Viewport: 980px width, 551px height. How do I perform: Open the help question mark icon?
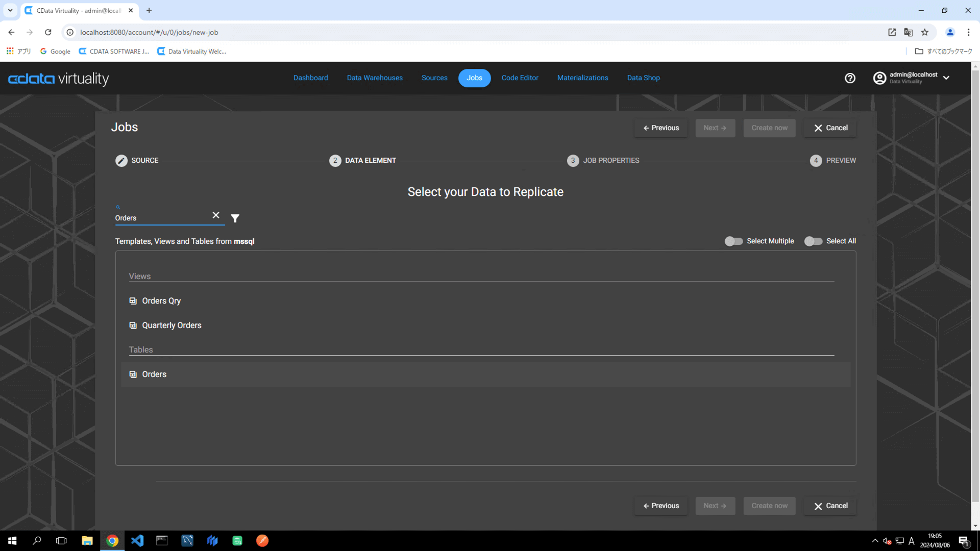[850, 78]
